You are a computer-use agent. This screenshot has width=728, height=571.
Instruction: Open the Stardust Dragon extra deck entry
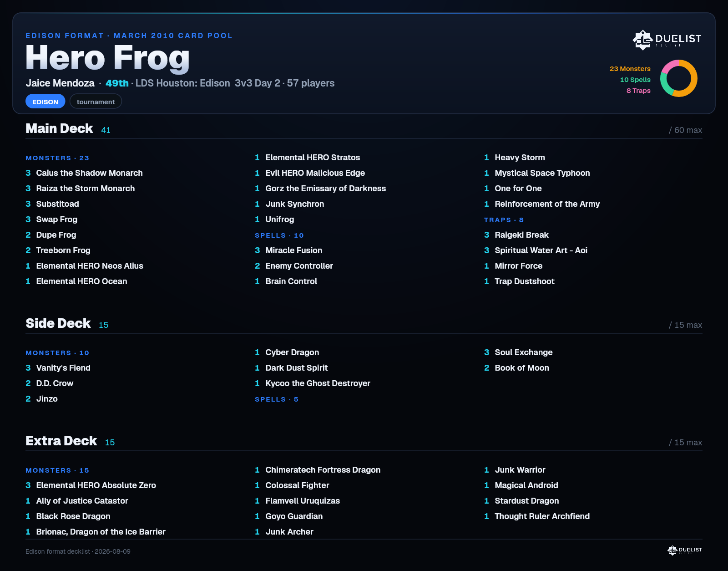click(522, 501)
